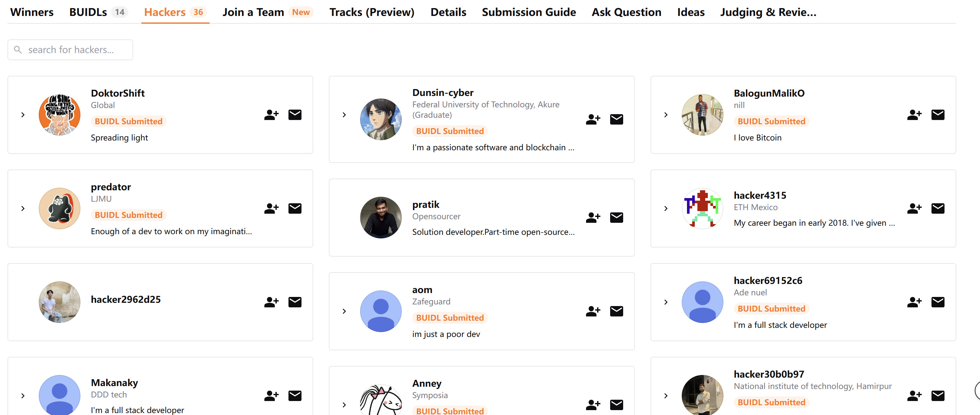Click add-user icon for Dunsin-cyber
Screen dimensions: 980x415
click(x=593, y=119)
